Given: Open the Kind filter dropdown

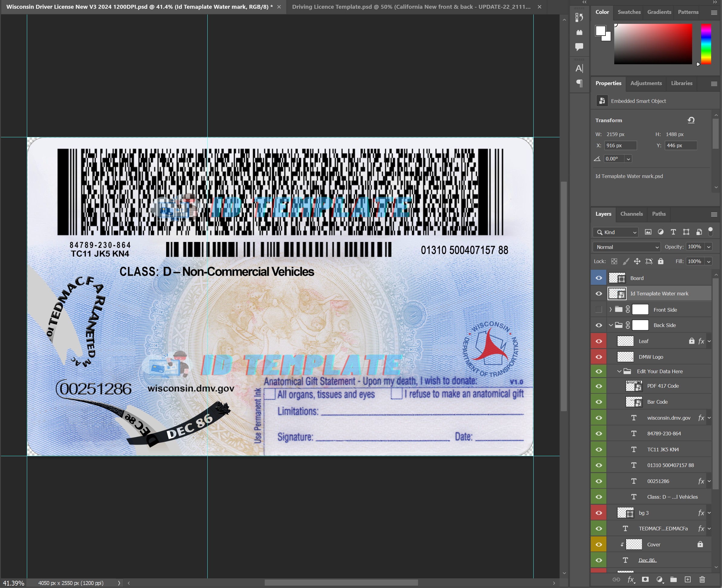Looking at the screenshot, I should pyautogui.click(x=615, y=232).
